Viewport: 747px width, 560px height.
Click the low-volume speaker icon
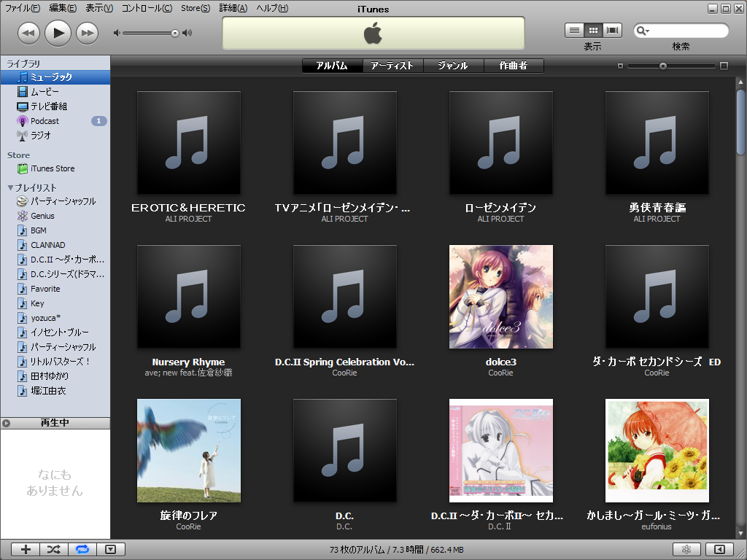[x=116, y=33]
